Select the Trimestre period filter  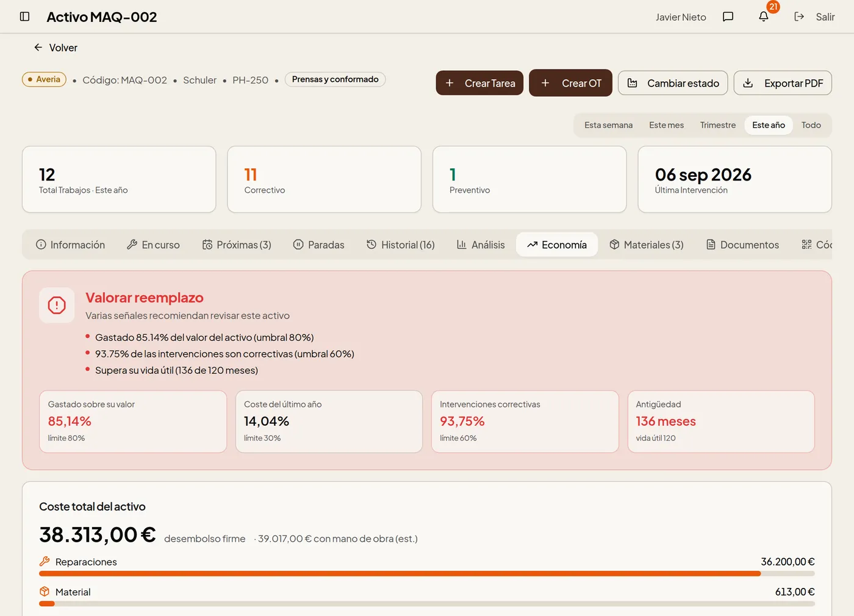pyautogui.click(x=718, y=125)
